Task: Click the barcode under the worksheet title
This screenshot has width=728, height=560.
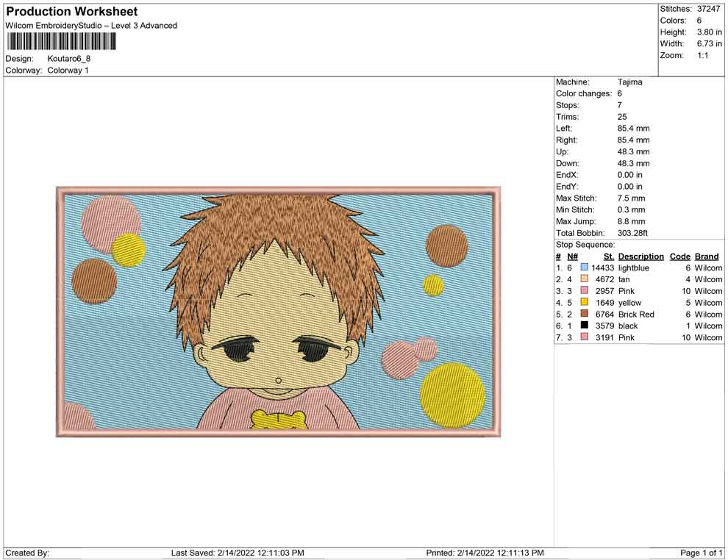Action: (x=61, y=42)
